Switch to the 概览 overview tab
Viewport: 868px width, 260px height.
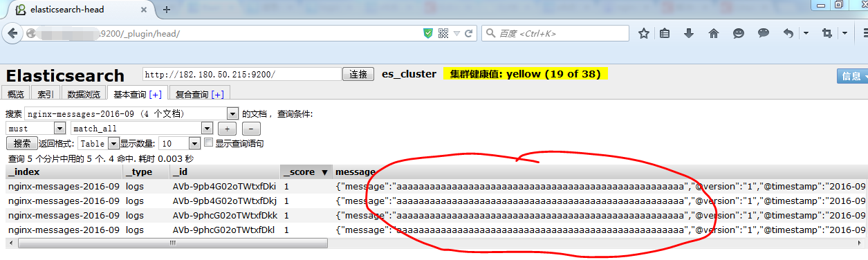click(x=15, y=94)
